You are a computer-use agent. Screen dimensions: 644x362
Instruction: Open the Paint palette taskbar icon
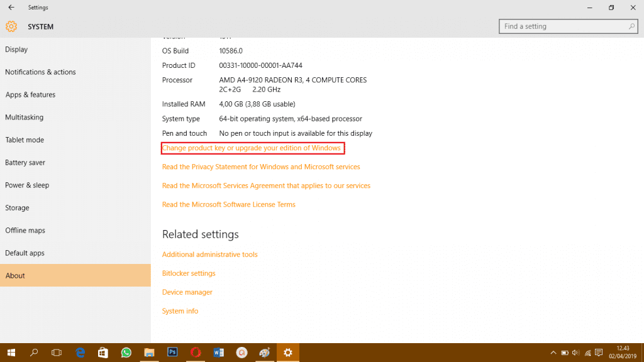(x=265, y=353)
